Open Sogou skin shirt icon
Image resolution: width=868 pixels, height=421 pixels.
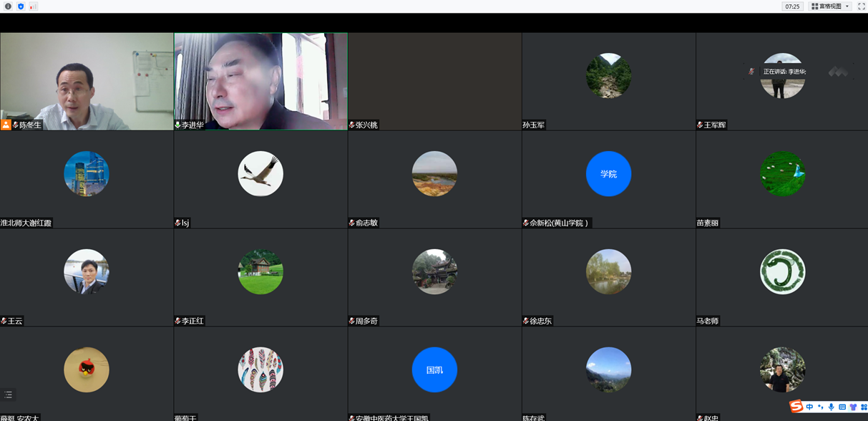pos(853,407)
